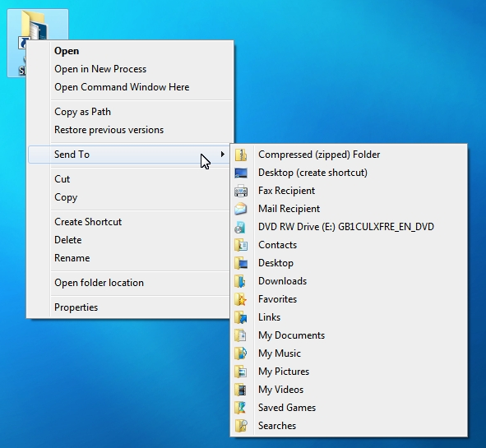Send to the Contacts text entry
Viewport: 486px width, 448px height.
[x=277, y=245]
